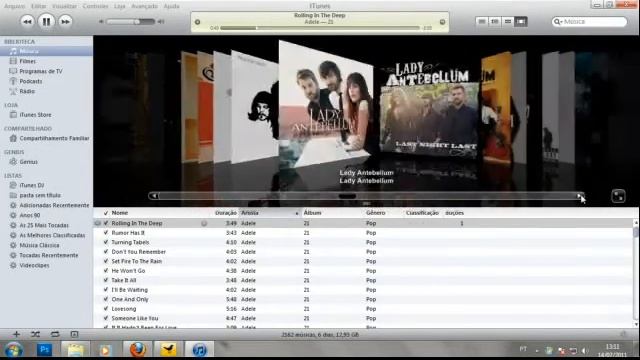Uncheck He Won't Go checkbox
The image size is (640, 360).
tap(106, 271)
